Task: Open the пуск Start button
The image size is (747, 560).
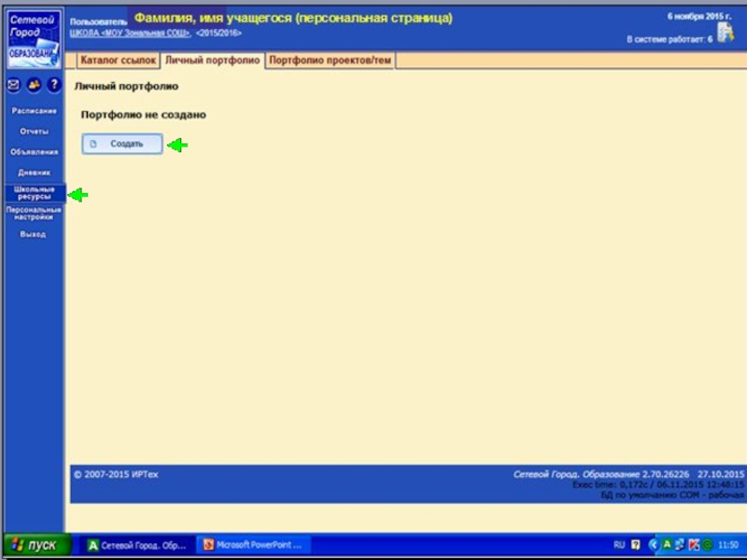Action: tap(37, 545)
